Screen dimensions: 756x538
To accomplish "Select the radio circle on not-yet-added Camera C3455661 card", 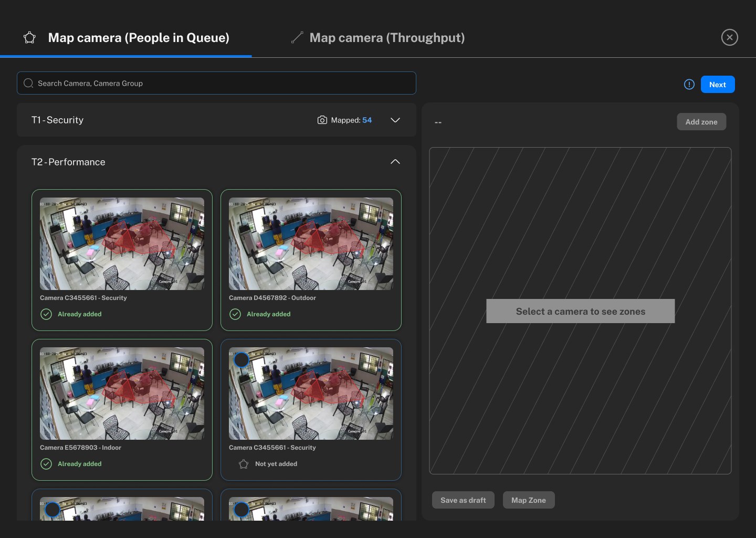I will [241, 360].
